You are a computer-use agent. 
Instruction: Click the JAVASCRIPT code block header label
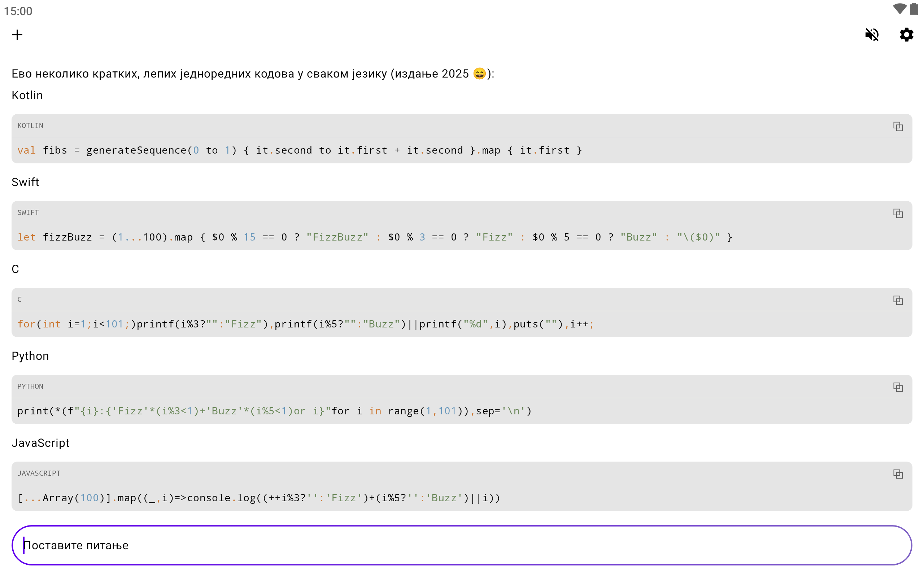(x=39, y=474)
